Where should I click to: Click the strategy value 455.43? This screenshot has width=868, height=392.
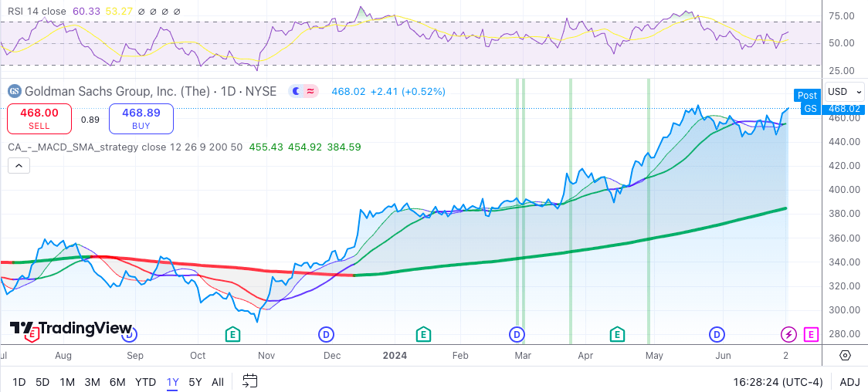(x=266, y=147)
